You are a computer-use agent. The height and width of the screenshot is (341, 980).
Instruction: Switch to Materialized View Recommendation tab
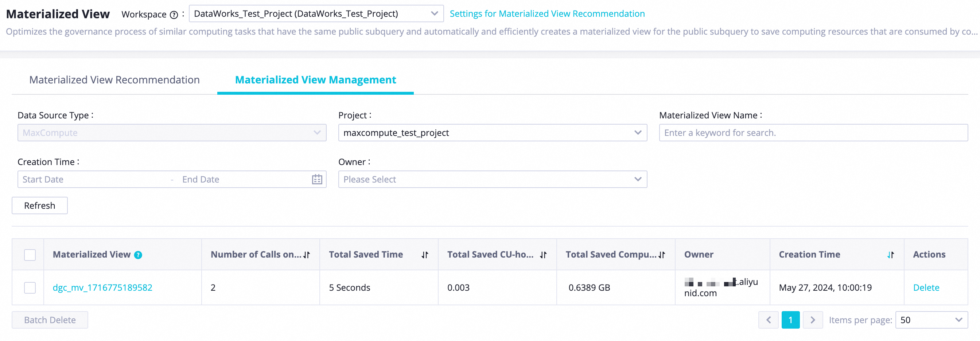[x=114, y=80]
